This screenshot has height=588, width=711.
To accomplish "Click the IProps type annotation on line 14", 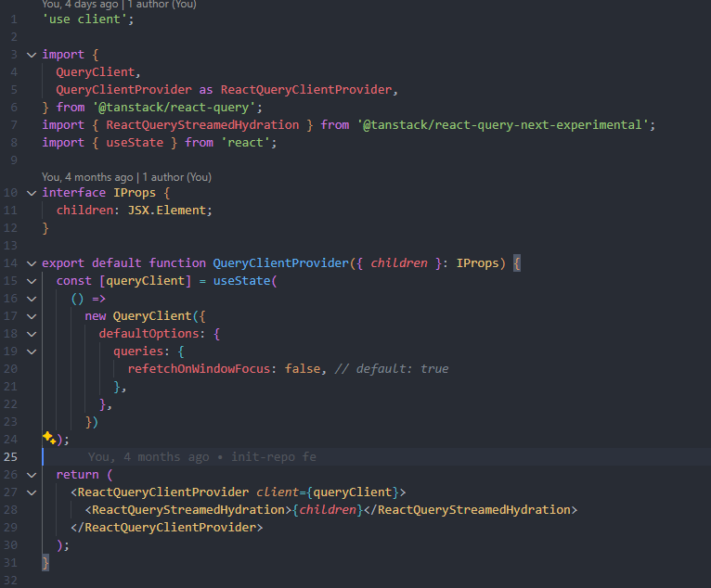I will tap(477, 263).
